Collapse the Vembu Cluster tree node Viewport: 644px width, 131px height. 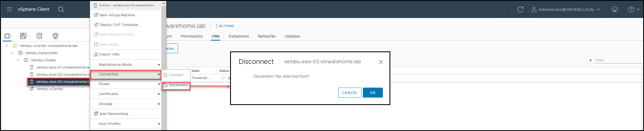pos(18,60)
